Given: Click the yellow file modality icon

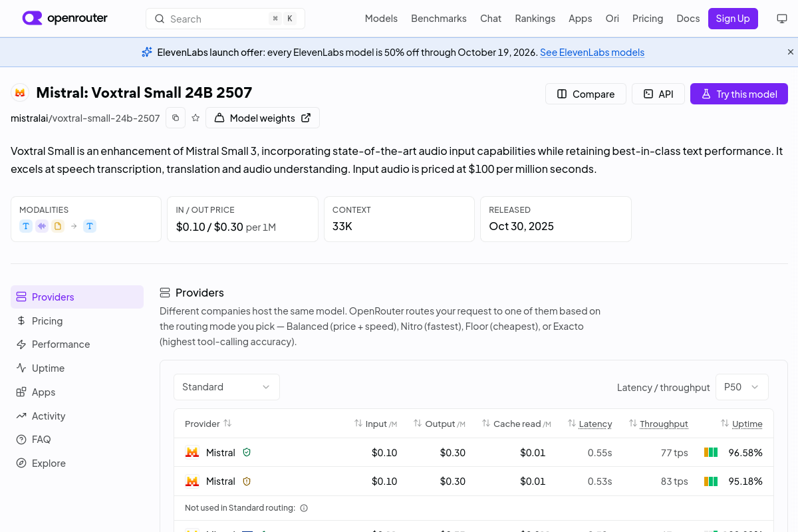Looking at the screenshot, I should tap(58, 226).
